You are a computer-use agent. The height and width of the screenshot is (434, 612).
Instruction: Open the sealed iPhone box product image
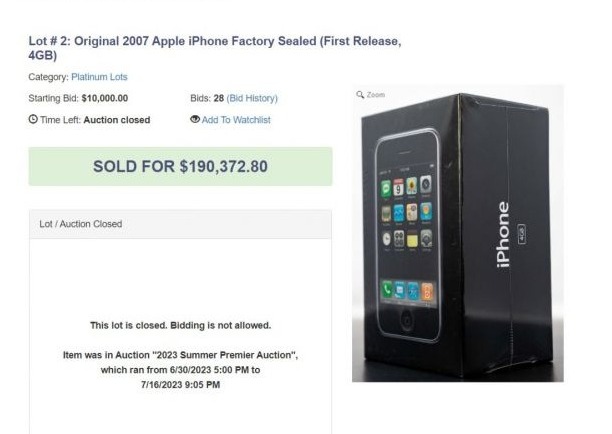457,236
